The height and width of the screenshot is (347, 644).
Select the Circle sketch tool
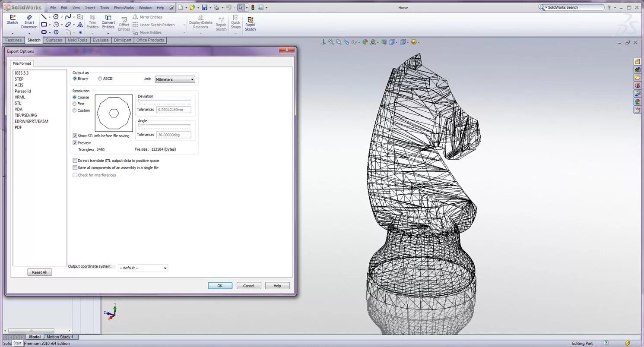[x=56, y=17]
